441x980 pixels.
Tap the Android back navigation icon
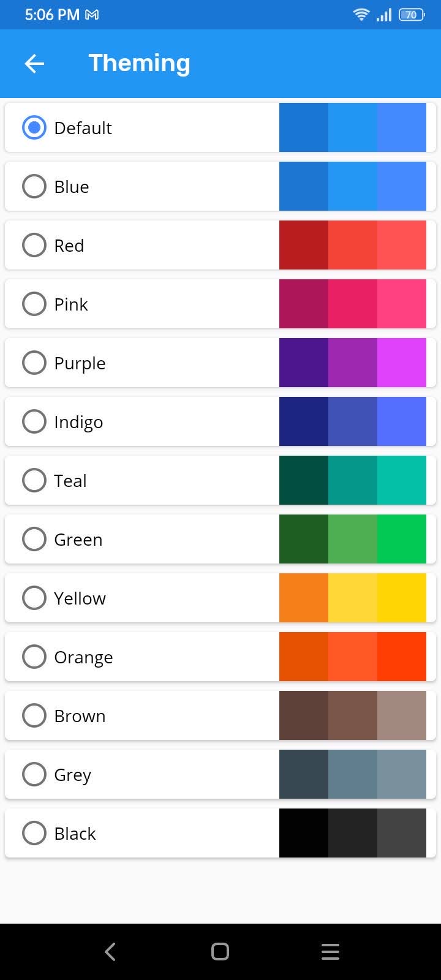[110, 951]
